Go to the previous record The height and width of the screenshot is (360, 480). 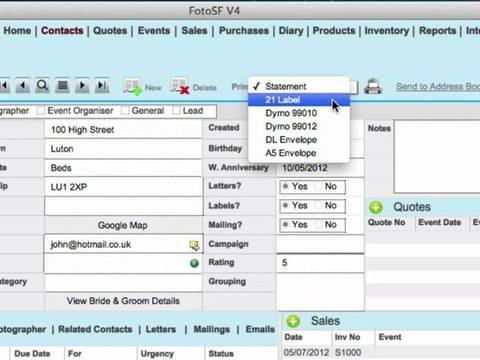(23, 86)
